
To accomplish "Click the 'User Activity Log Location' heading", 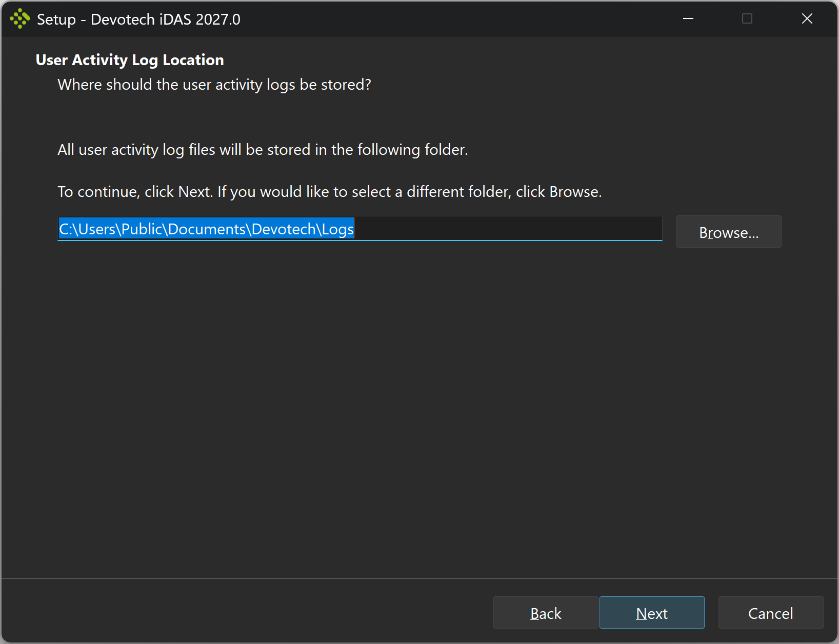I will [130, 60].
